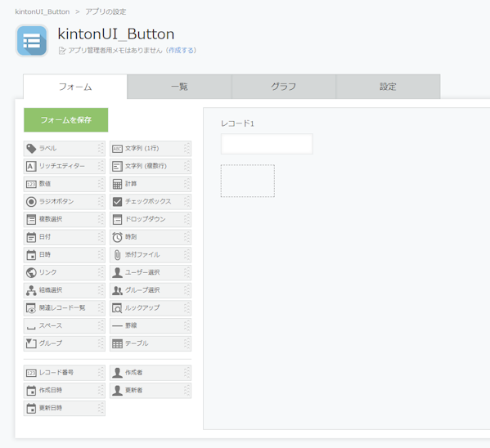This screenshot has width=490, height=448.
Task: Pick the ラジオボタン field icon
Action: tap(31, 201)
